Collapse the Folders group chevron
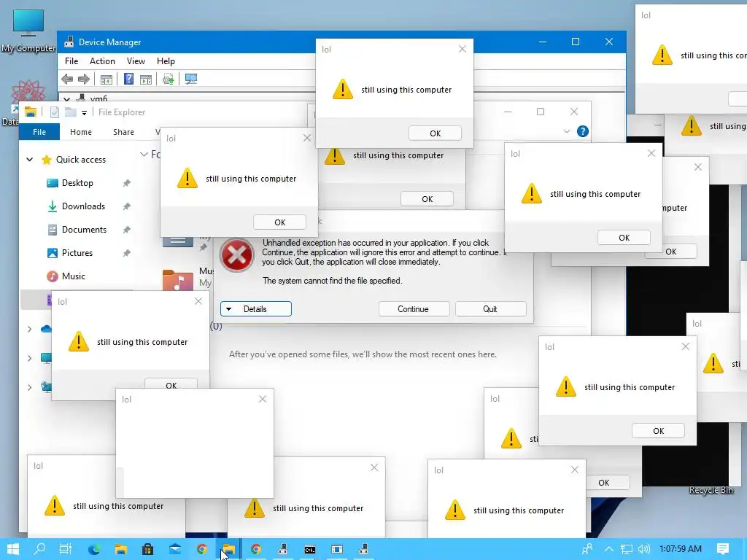The height and width of the screenshot is (560, 747). tap(144, 155)
